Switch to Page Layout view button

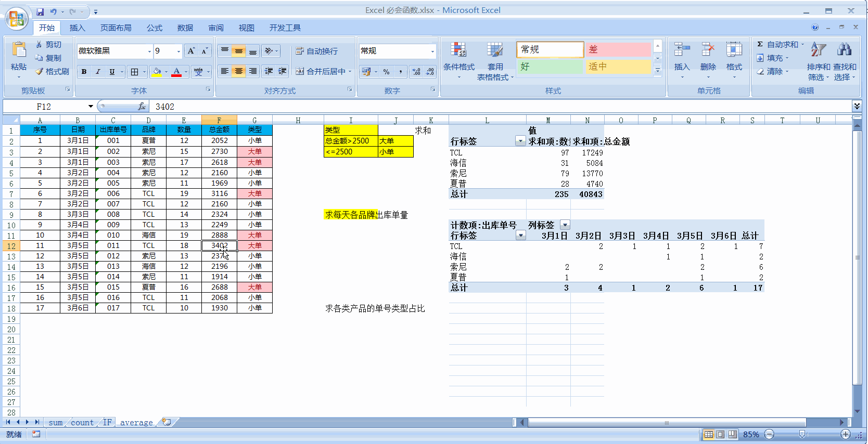[x=720, y=434]
